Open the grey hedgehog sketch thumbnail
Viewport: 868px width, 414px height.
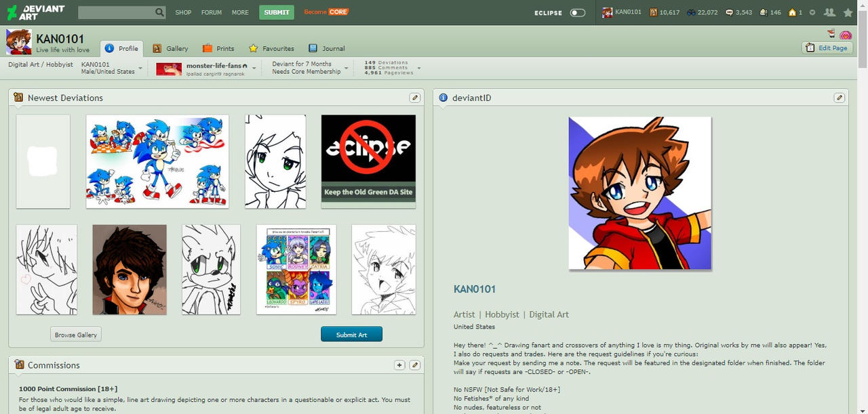(211, 270)
